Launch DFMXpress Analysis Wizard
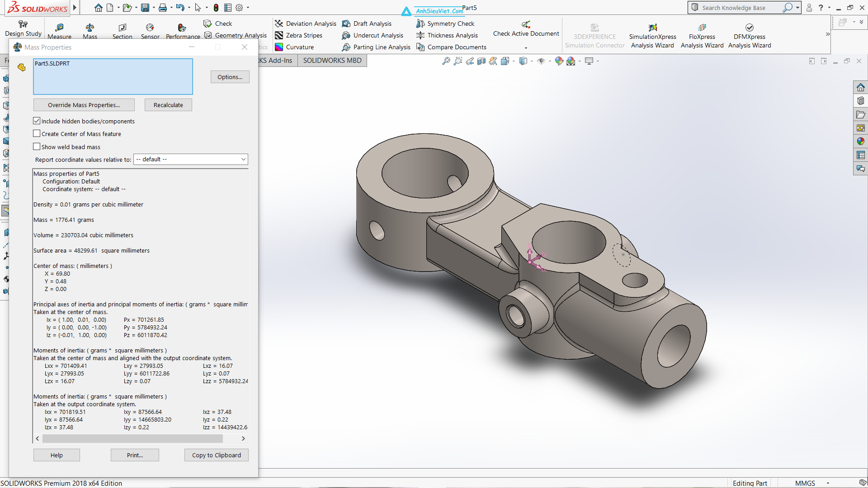The width and height of the screenshot is (868, 488). tap(750, 36)
